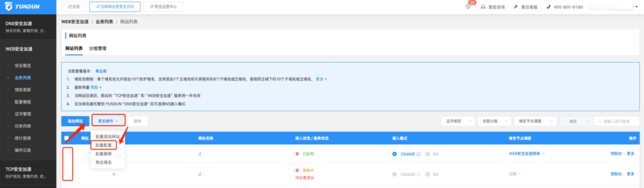Open the 域名节点调度 filter dropdown
This screenshot has width=644, height=188.
pos(535,121)
